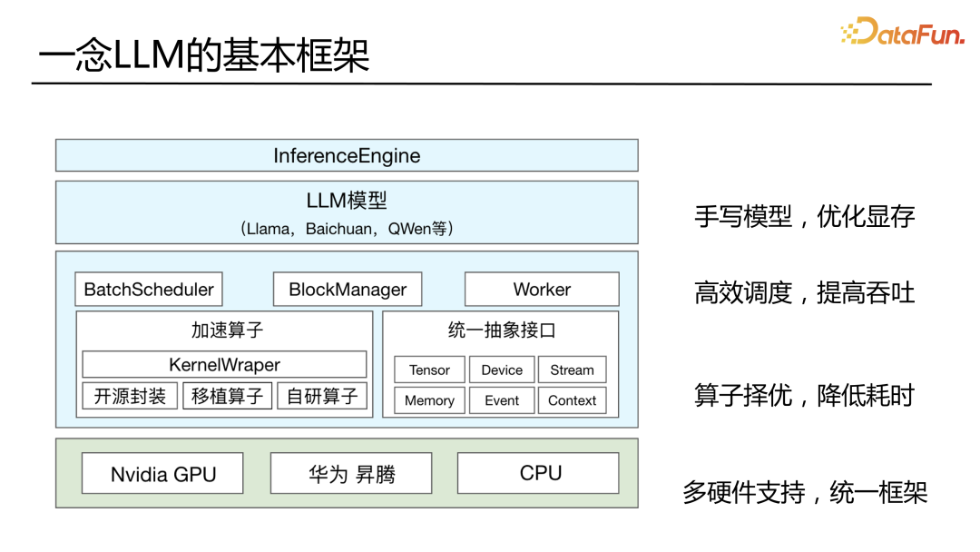Image resolution: width=980 pixels, height=552 pixels.
Task: Click the BlockManager component
Action: tap(347, 289)
